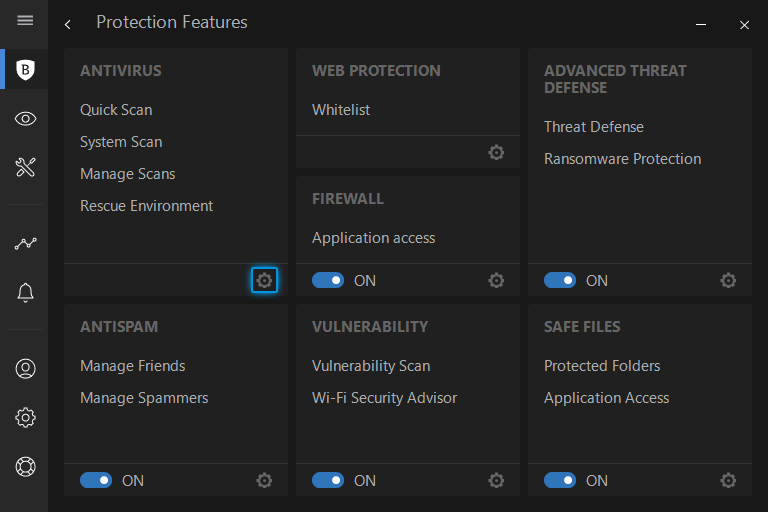The width and height of the screenshot is (768, 512).
Task: Launch System Scan under Antivirus
Action: (x=121, y=142)
